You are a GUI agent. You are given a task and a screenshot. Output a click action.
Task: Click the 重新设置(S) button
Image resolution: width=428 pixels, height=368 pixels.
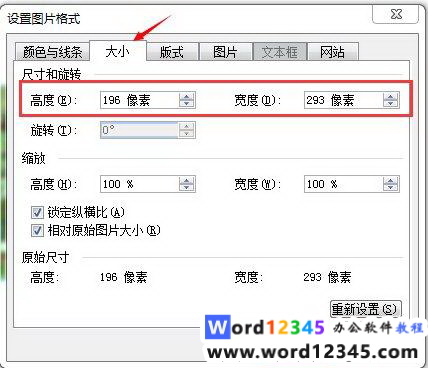point(365,309)
